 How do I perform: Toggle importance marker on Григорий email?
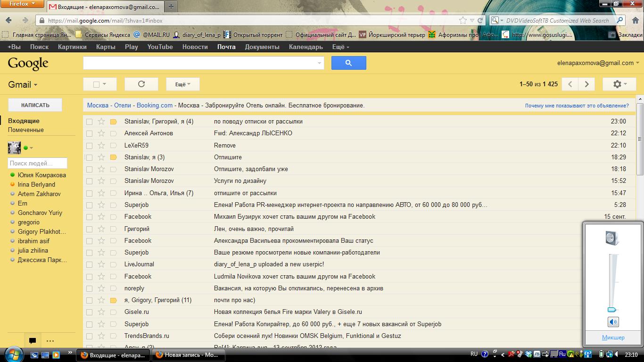click(113, 229)
